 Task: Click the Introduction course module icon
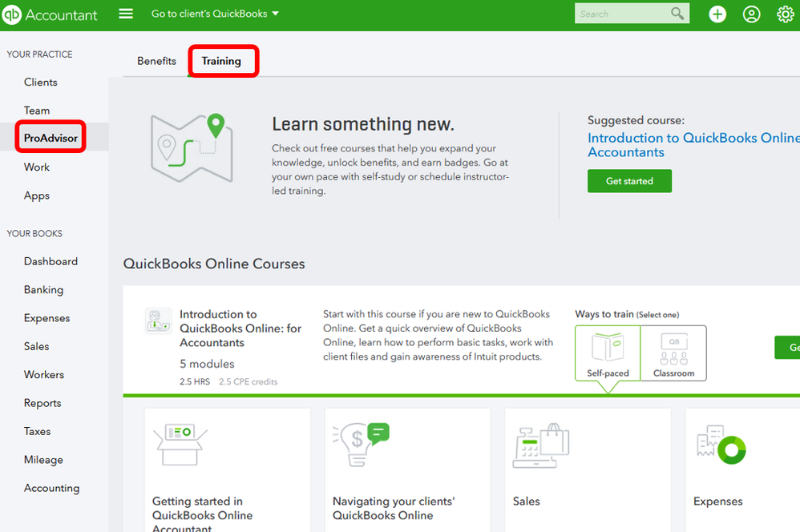[x=158, y=320]
